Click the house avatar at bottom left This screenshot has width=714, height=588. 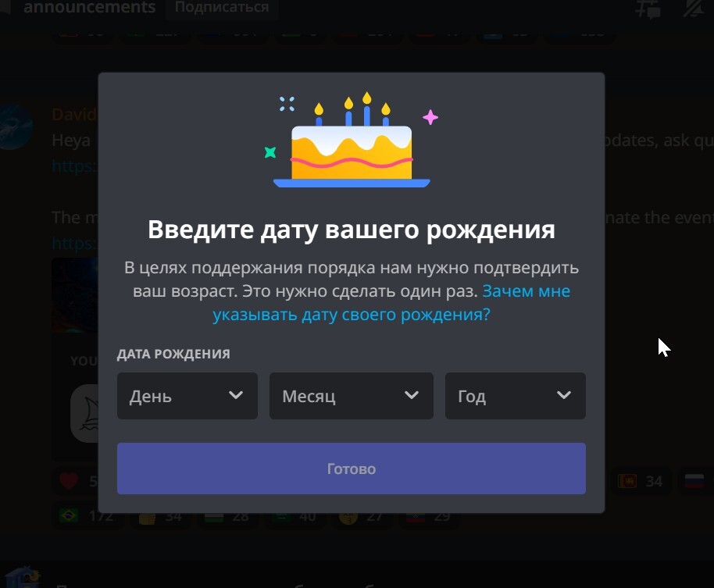[21, 578]
